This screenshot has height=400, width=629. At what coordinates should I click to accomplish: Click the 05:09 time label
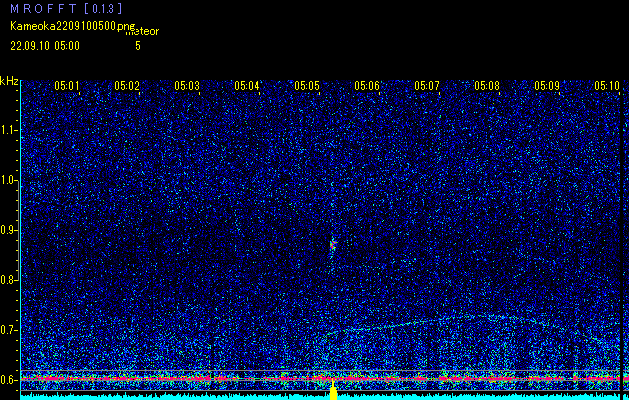pyautogui.click(x=547, y=85)
